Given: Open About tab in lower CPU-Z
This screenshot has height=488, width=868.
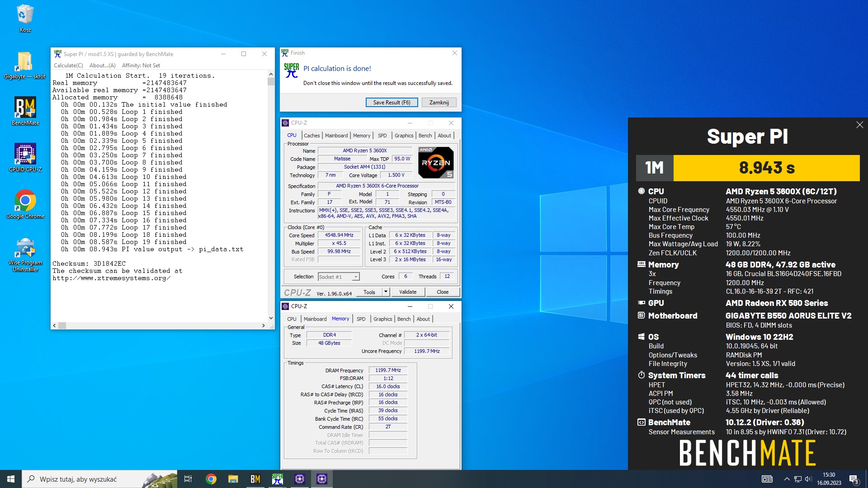Looking at the screenshot, I should coord(423,319).
